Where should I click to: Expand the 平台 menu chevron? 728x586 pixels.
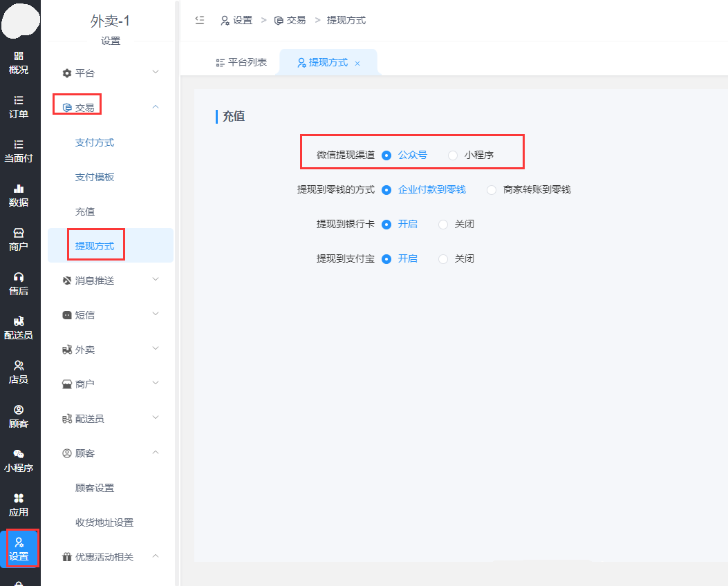(156, 72)
